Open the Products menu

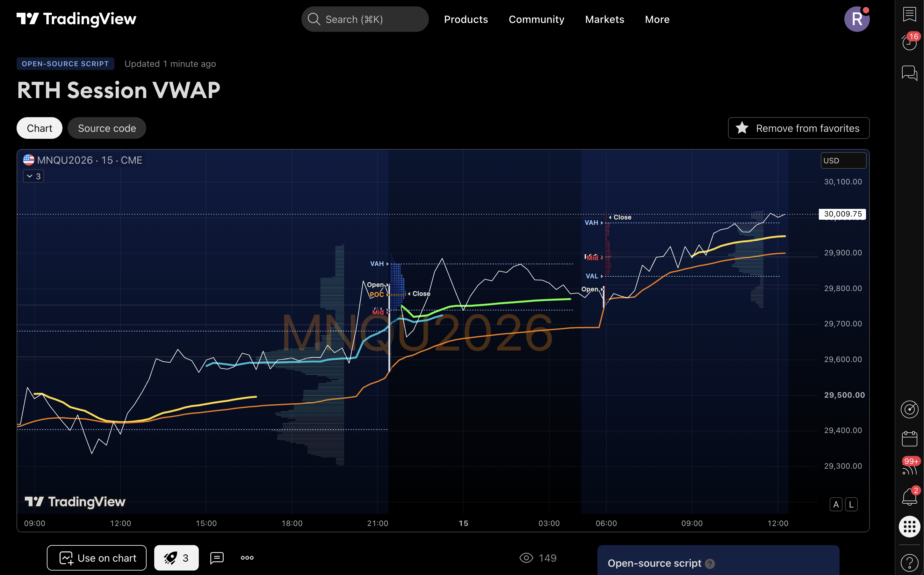point(466,19)
